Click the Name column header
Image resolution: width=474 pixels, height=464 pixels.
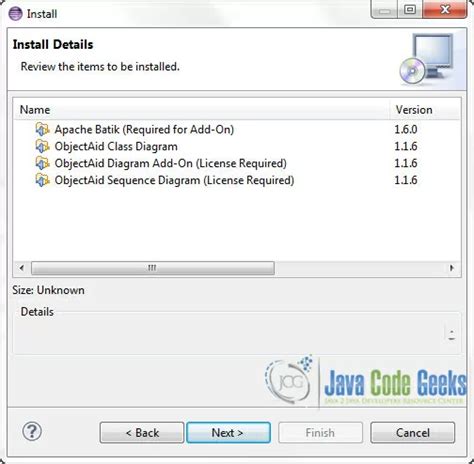point(202,110)
